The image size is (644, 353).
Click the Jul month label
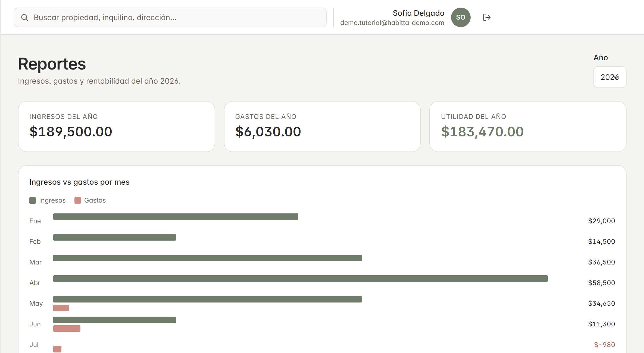(34, 345)
